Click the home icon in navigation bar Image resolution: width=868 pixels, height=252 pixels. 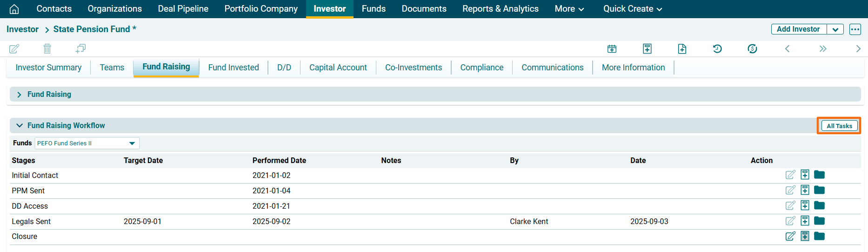pos(14,9)
